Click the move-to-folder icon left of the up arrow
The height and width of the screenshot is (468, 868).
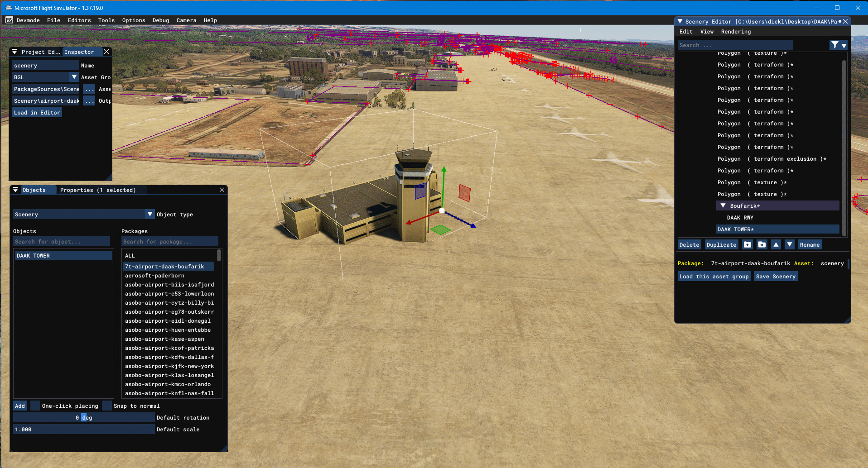(762, 245)
